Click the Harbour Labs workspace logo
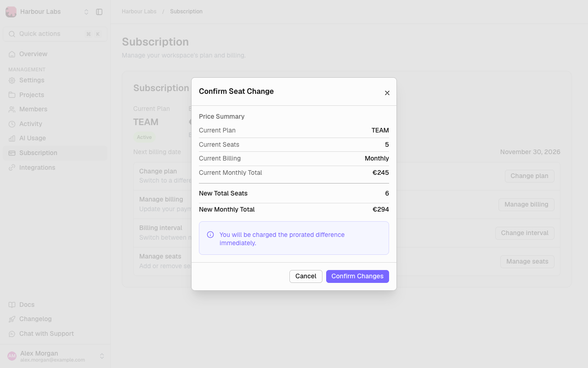588x368 pixels. click(11, 12)
